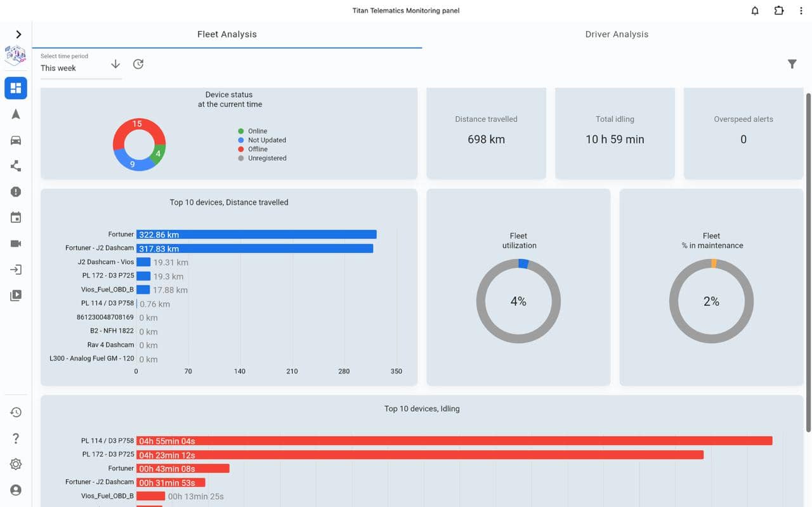Open the help question mark icon
This screenshot has width=812, height=507.
pyautogui.click(x=16, y=438)
